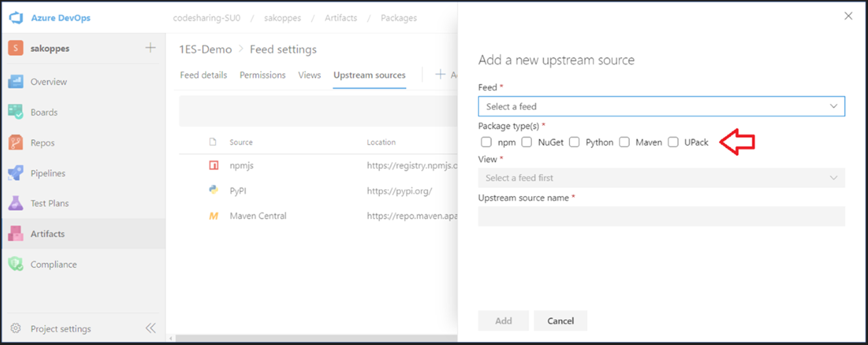Click the Add button
This screenshot has width=868, height=345.
point(503,321)
